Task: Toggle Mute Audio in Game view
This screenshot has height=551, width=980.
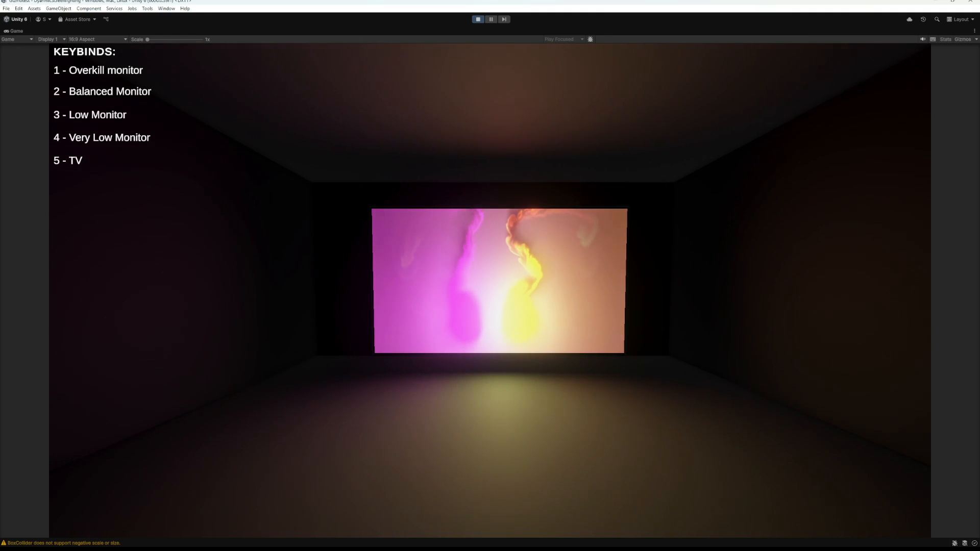Action: (x=923, y=39)
